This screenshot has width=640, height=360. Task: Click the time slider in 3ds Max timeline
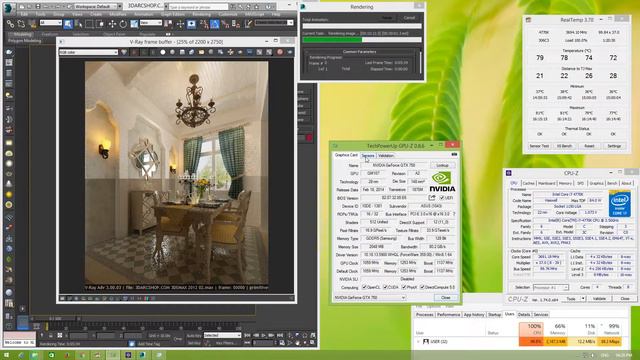tap(55, 318)
